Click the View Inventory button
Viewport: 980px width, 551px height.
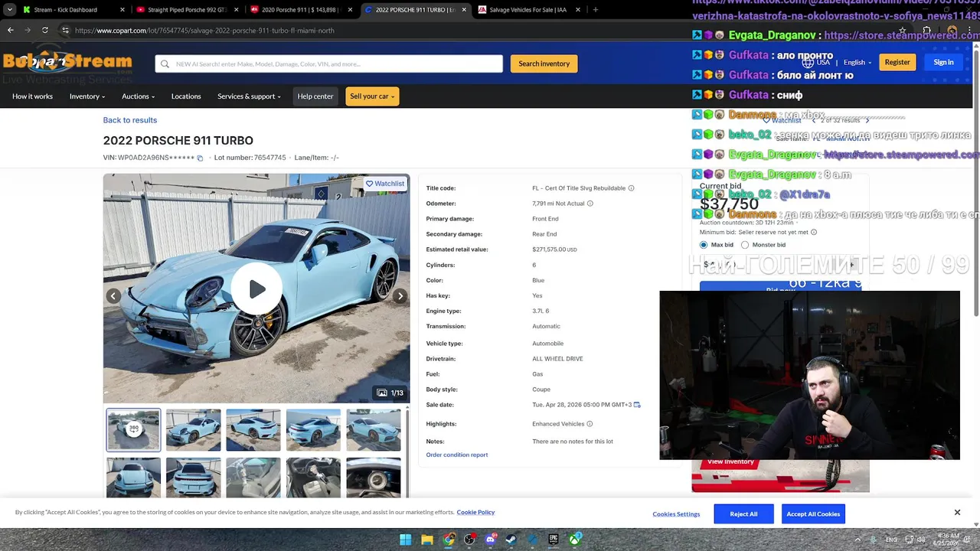730,462
